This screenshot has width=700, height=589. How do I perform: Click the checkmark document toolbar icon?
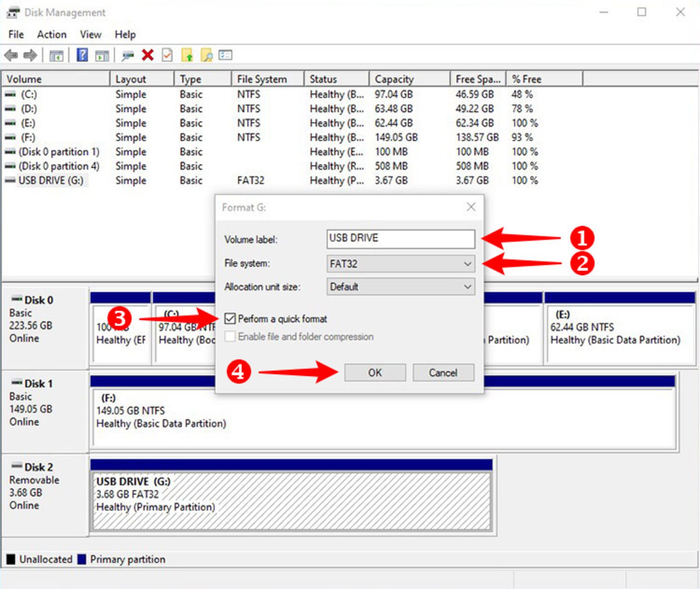167,55
